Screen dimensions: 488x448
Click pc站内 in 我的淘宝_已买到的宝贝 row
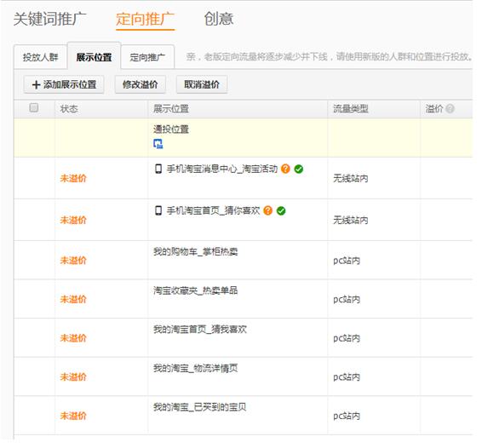coord(347,416)
